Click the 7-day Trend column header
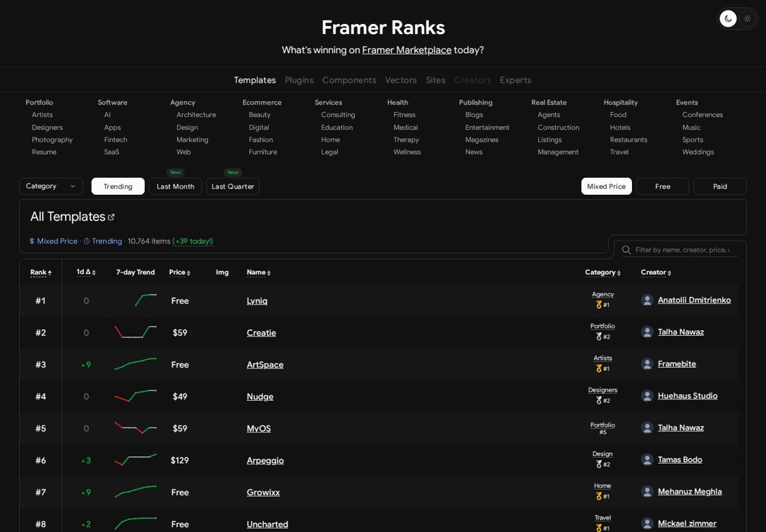The width and height of the screenshot is (766, 532). pyautogui.click(x=135, y=272)
